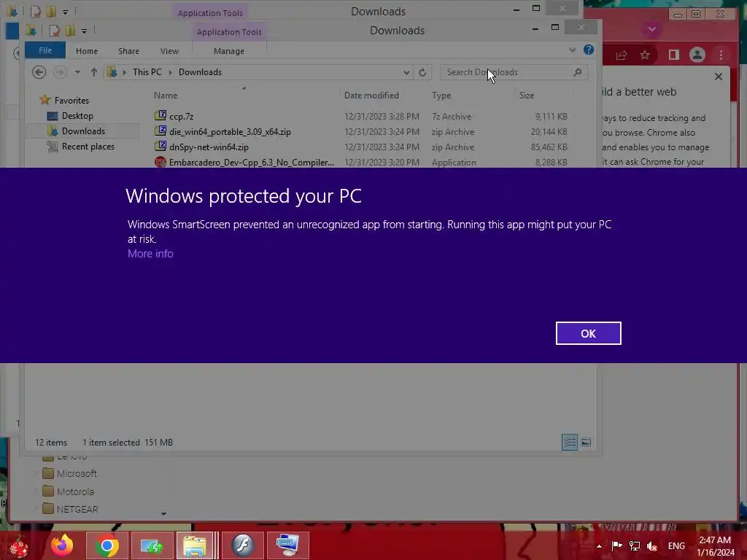This screenshot has height=560, width=747.
Task: Switch to large thumbnails view button
Action: [586, 443]
